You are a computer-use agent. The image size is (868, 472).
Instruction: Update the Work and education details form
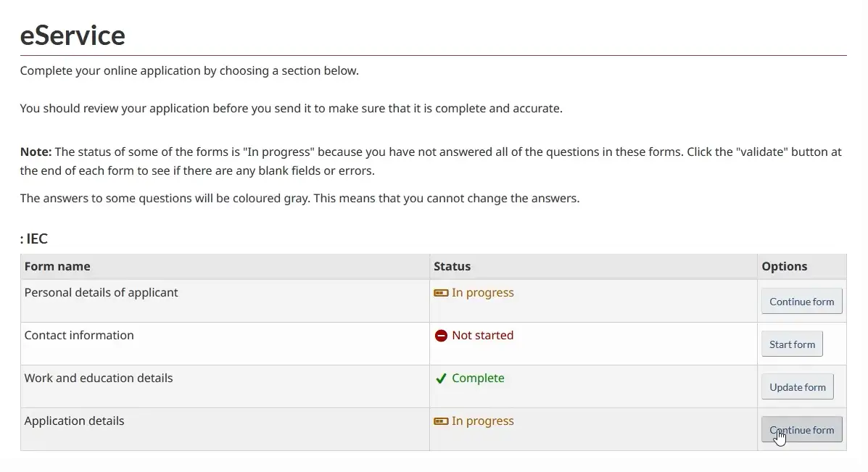(797, 387)
